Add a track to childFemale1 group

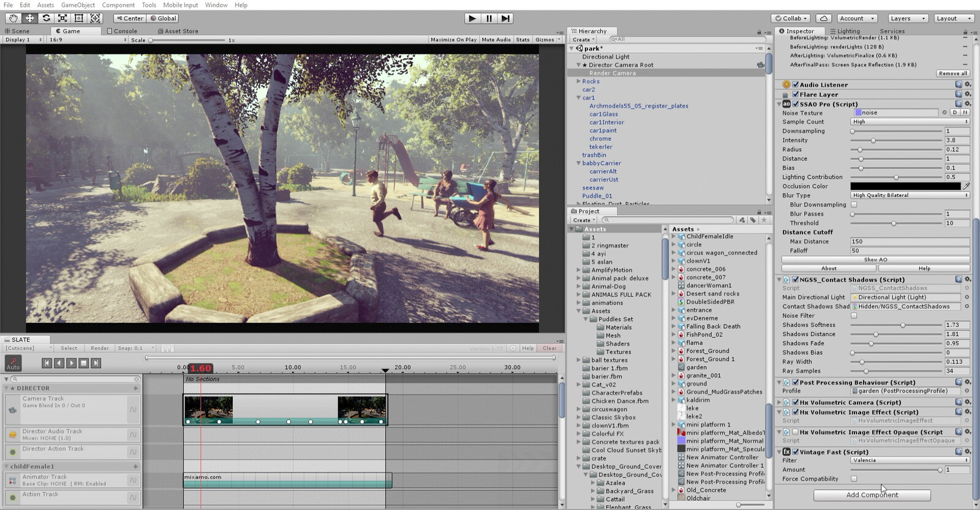tap(135, 467)
